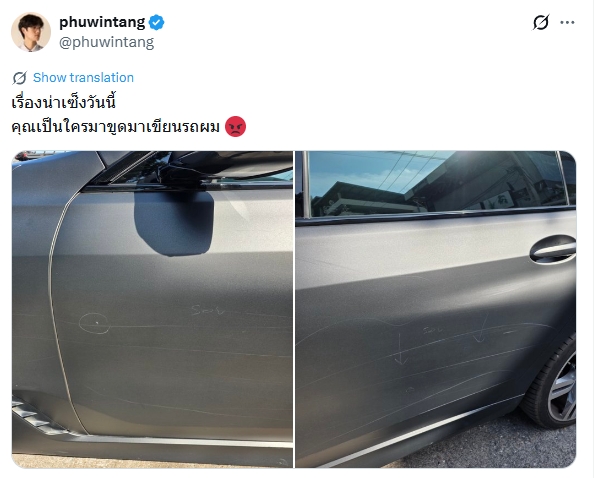Open the left car door photo

click(x=152, y=309)
